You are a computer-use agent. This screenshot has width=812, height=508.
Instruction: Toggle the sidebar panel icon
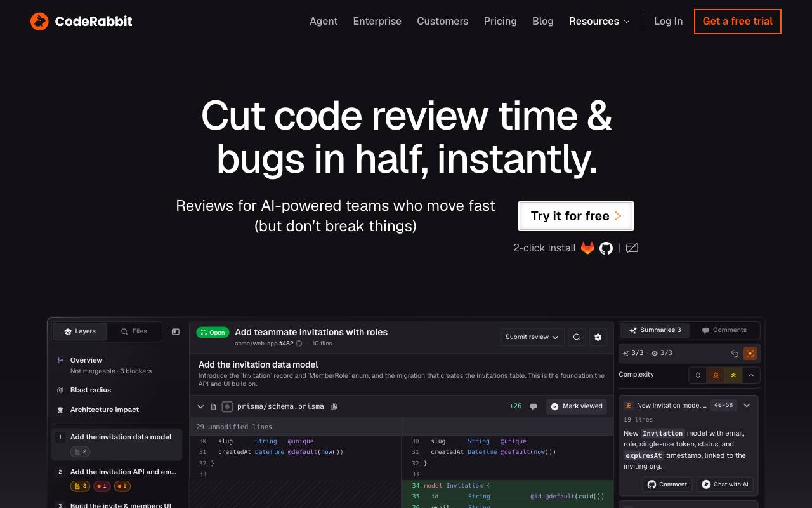tap(176, 331)
